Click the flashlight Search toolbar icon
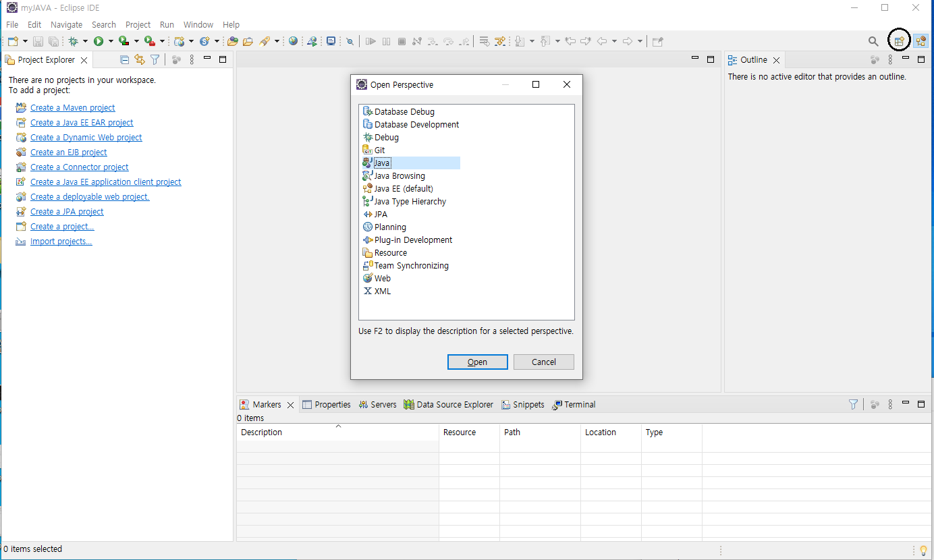This screenshot has height=560, width=934. click(265, 41)
